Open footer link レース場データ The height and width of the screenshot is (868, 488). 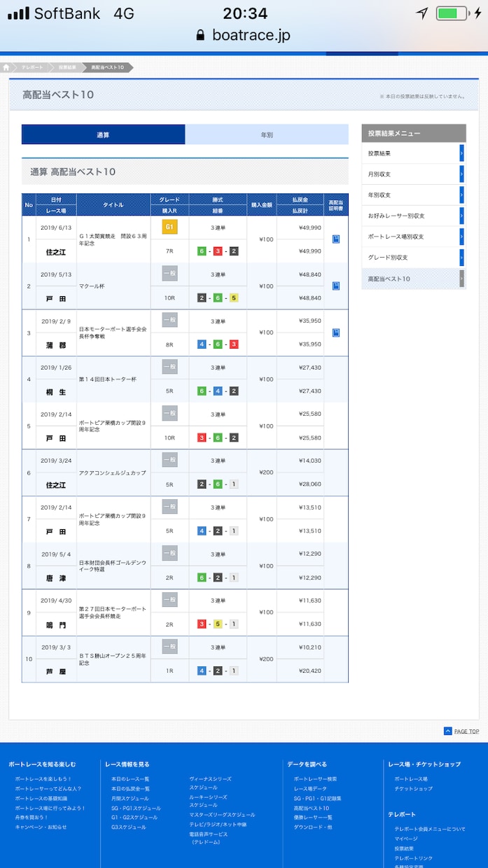[x=310, y=789]
